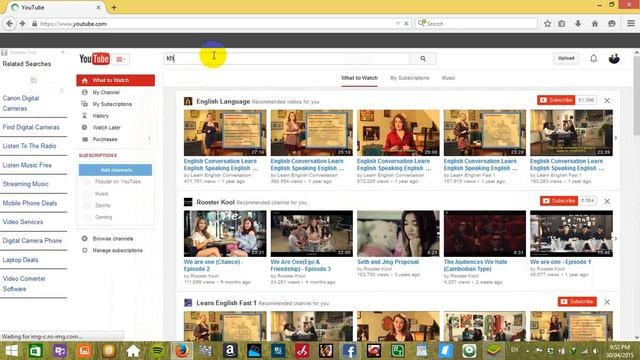Select Popular on YouTube subscription
Viewport: 640px width, 360px height.
pyautogui.click(x=118, y=182)
